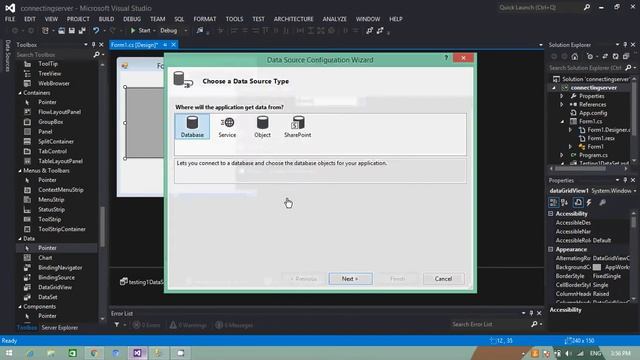
Task: Collapse the Menus & Toolbars toolbox group
Action: tap(20, 171)
